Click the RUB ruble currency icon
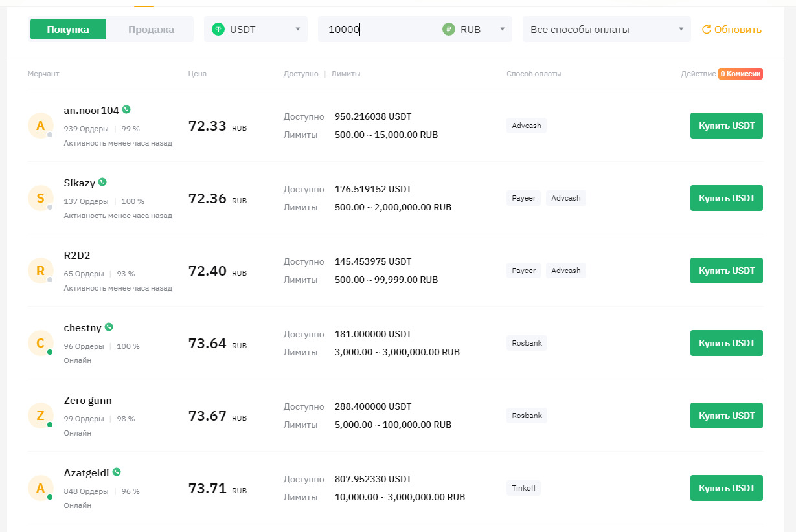Viewport: 796px width, 532px height. click(x=449, y=29)
